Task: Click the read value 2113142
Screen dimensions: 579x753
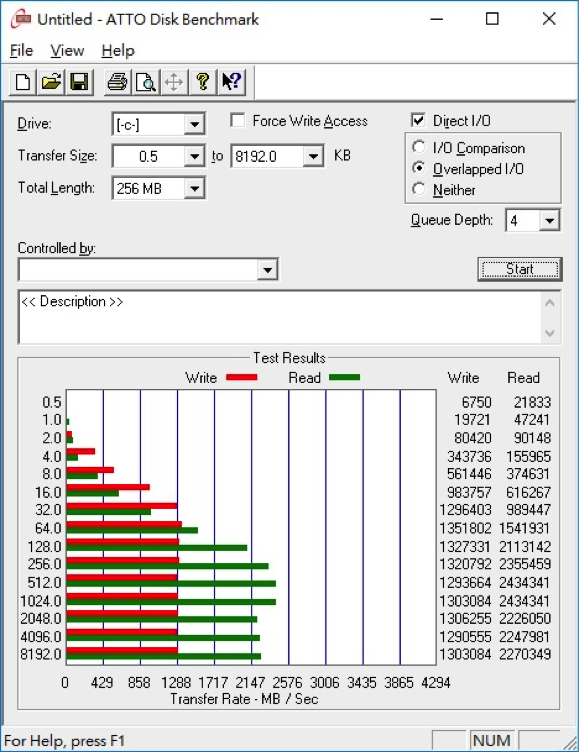Action: point(524,547)
